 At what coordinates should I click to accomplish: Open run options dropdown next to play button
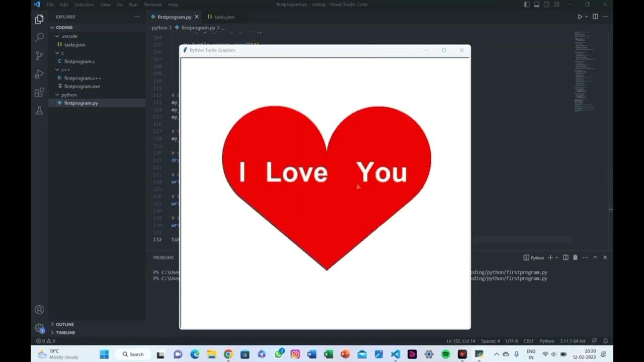point(587,17)
